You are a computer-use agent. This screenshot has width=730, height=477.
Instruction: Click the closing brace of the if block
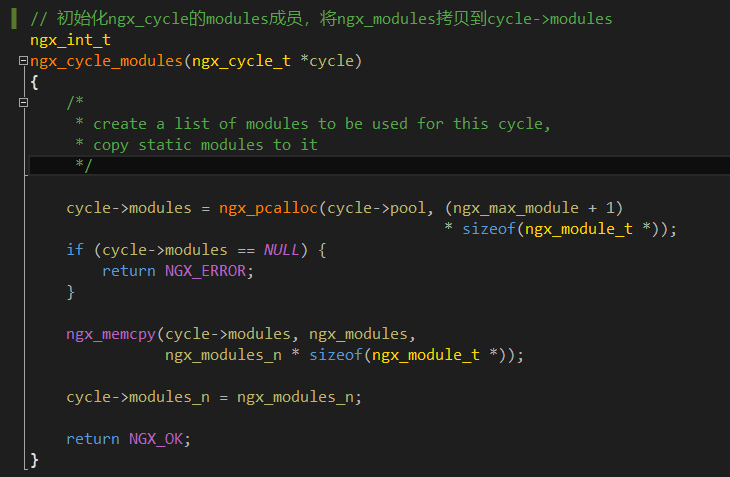click(x=70, y=292)
